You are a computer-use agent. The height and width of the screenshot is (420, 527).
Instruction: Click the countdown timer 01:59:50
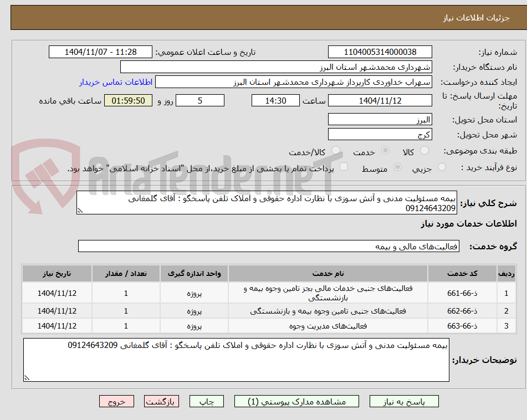tap(128, 100)
